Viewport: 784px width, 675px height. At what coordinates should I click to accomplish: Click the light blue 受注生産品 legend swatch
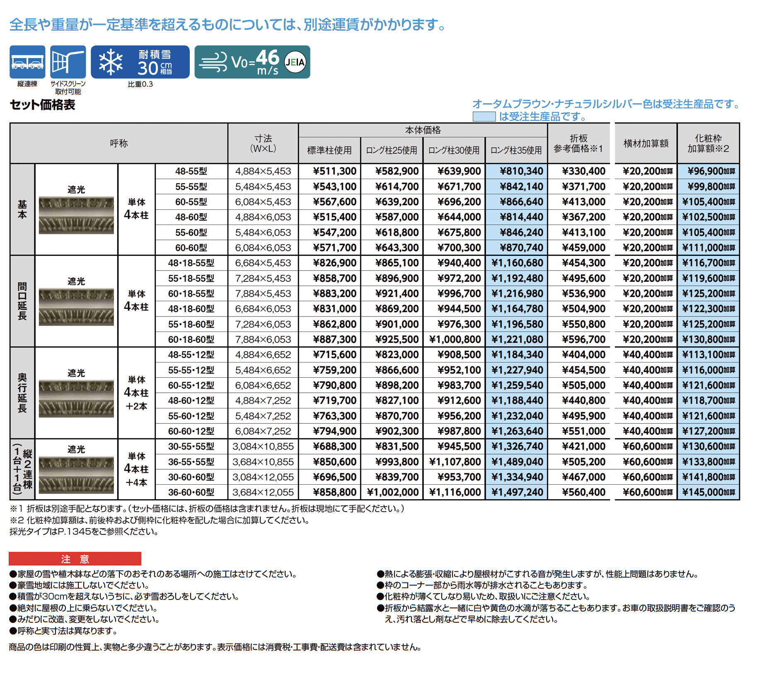[484, 117]
